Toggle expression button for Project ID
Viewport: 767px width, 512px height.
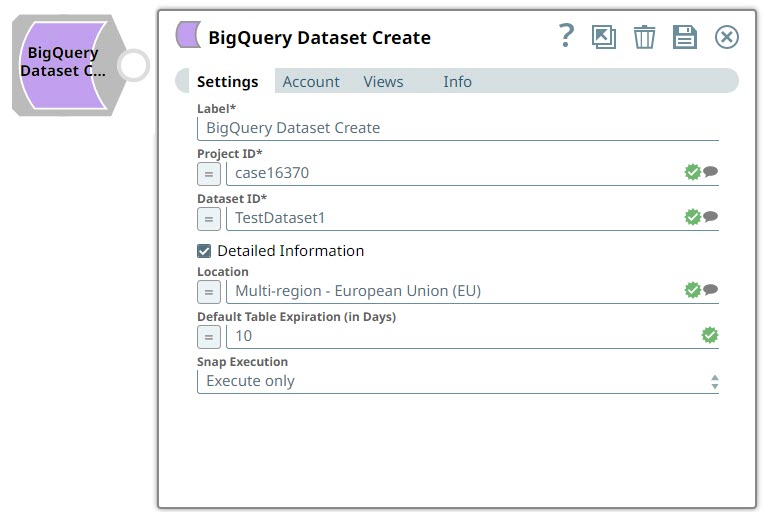coord(209,174)
